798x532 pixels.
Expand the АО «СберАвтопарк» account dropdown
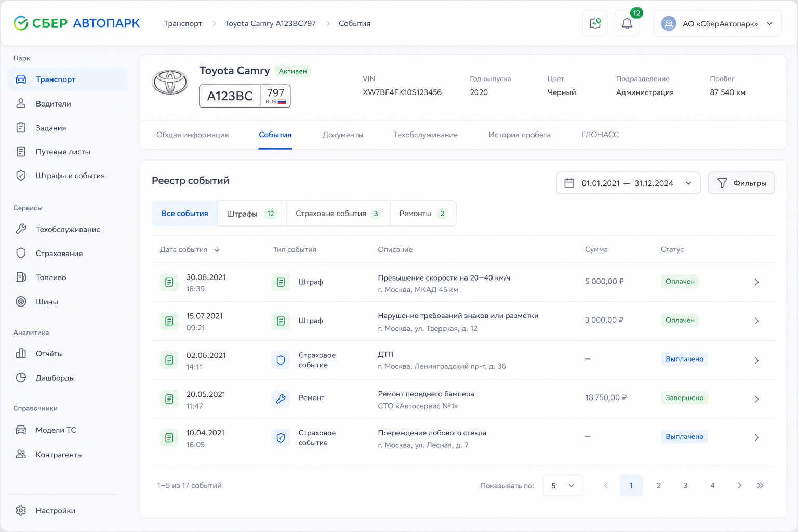tap(717, 23)
